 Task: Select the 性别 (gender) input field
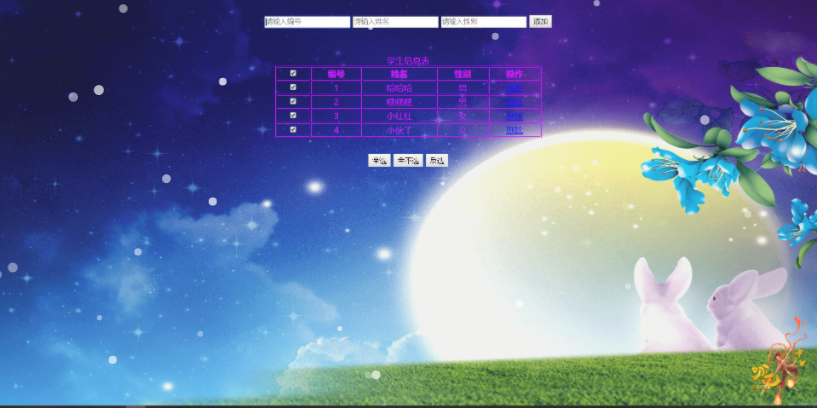coord(482,22)
